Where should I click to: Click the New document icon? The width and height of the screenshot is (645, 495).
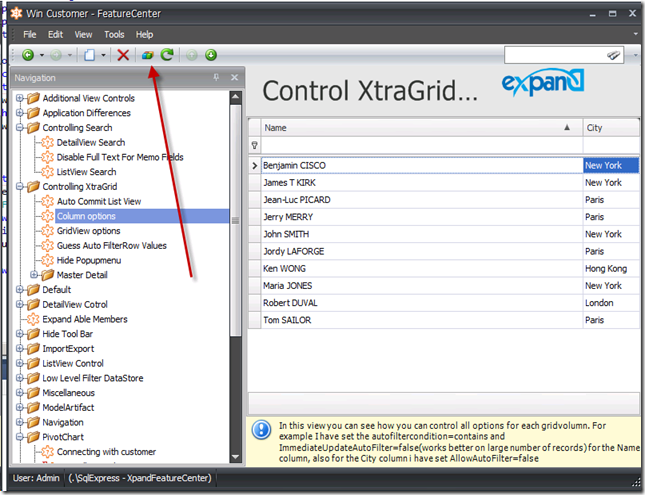pos(89,55)
